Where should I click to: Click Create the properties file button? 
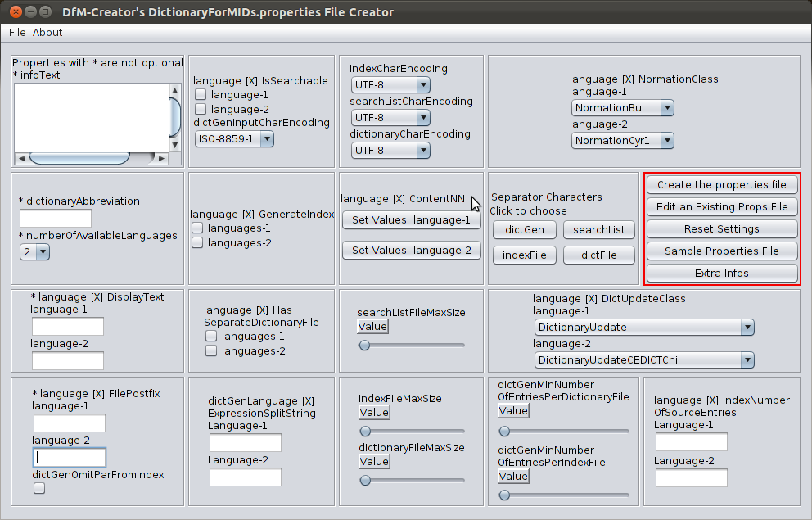tap(721, 185)
